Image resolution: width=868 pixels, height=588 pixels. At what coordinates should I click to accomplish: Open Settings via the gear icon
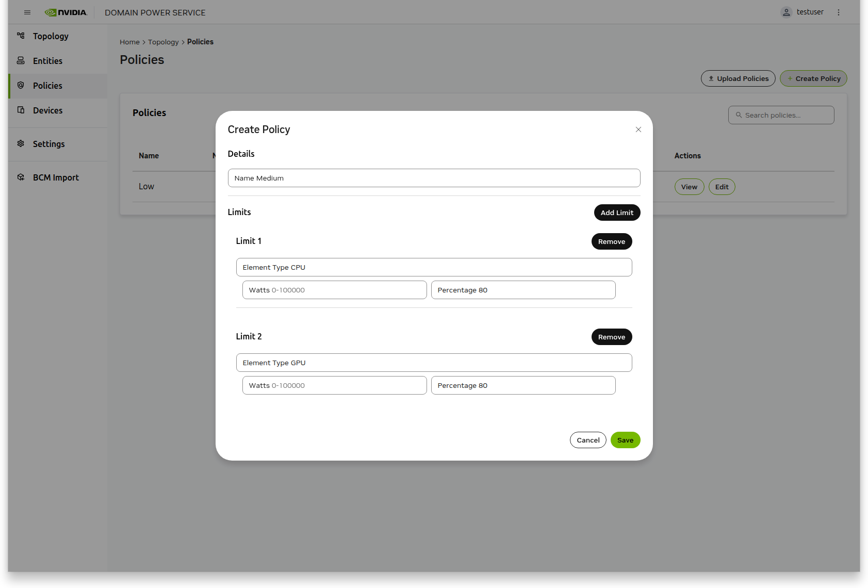21,144
